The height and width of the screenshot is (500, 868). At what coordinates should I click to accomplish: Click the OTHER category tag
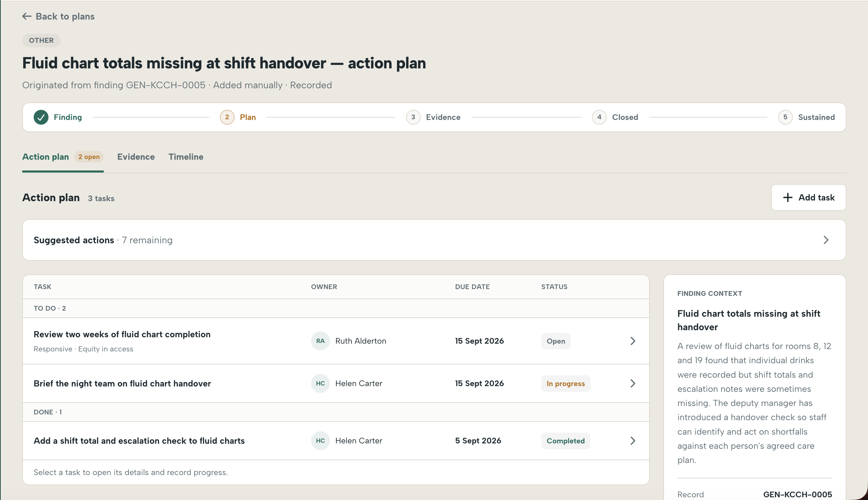click(41, 40)
